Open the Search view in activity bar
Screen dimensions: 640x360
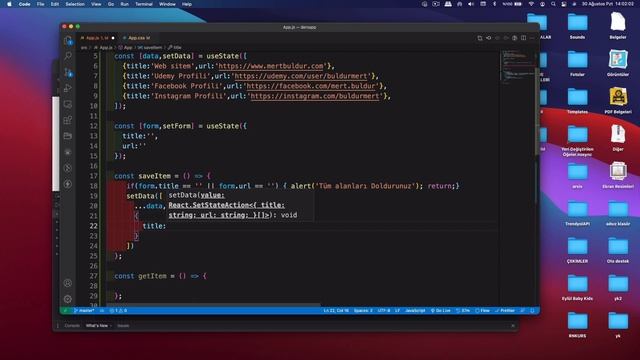tap(68, 56)
